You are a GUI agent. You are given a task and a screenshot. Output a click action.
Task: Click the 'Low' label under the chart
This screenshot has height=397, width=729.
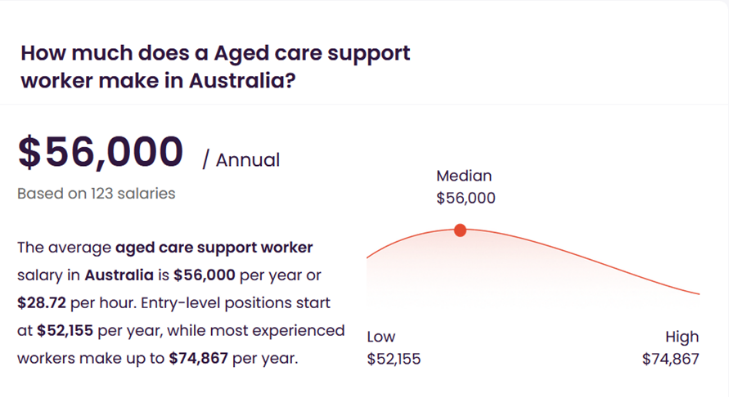(381, 337)
